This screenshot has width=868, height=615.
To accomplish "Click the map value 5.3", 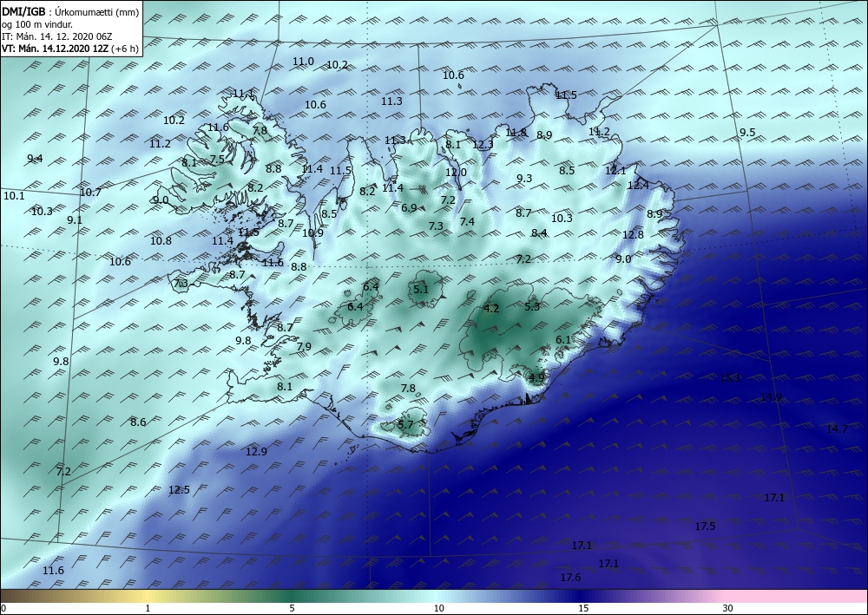I will tap(532, 306).
